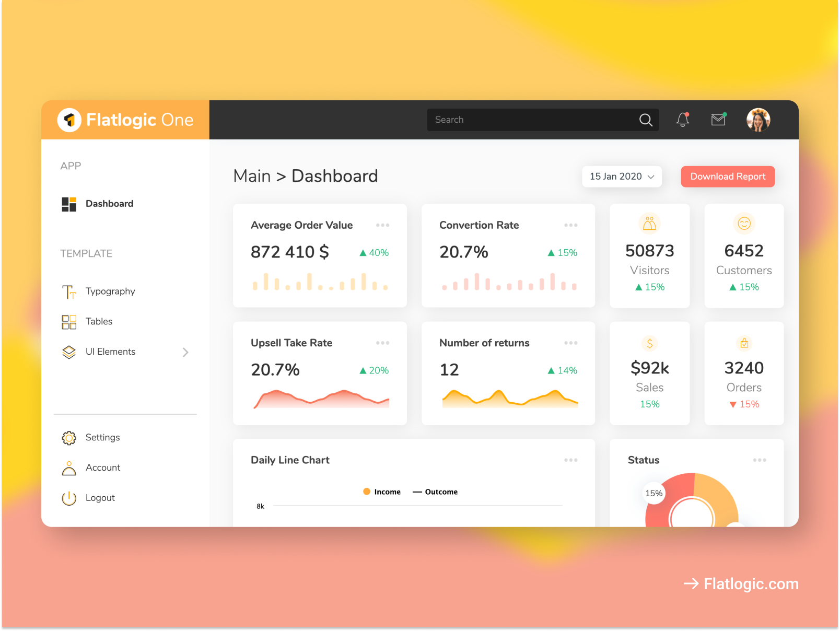840x631 pixels.
Task: Open the Tables page
Action: [99, 322]
